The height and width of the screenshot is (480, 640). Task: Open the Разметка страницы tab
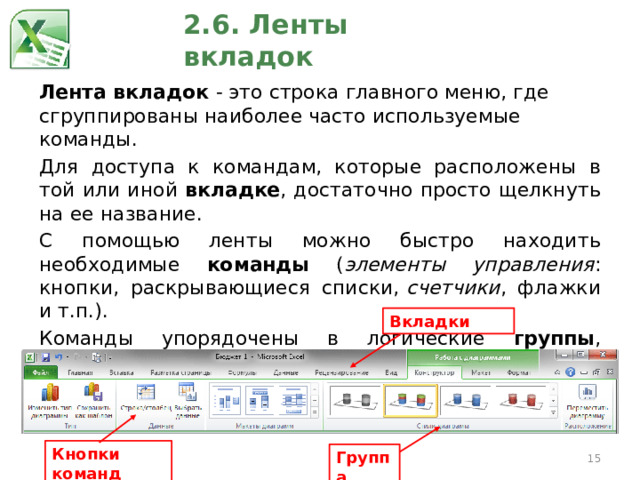click(x=180, y=372)
